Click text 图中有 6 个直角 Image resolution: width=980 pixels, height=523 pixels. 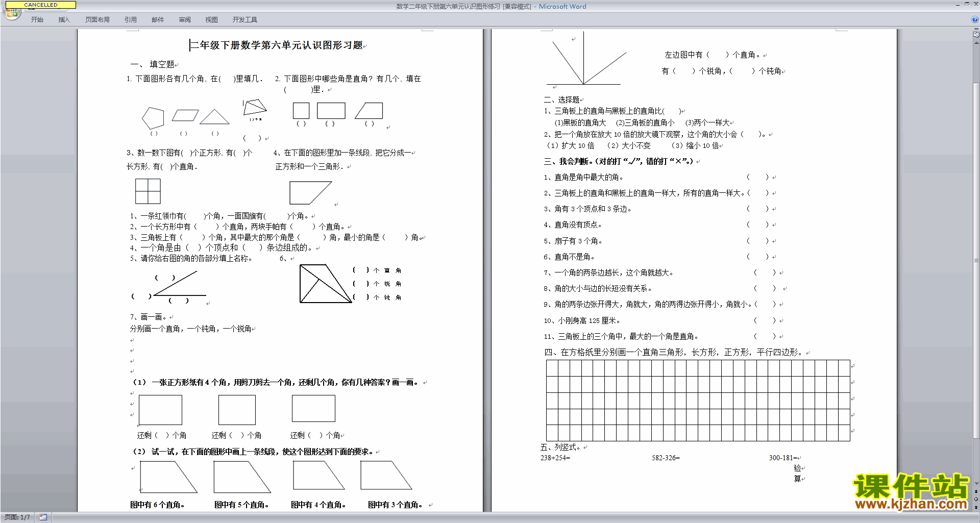(157, 505)
